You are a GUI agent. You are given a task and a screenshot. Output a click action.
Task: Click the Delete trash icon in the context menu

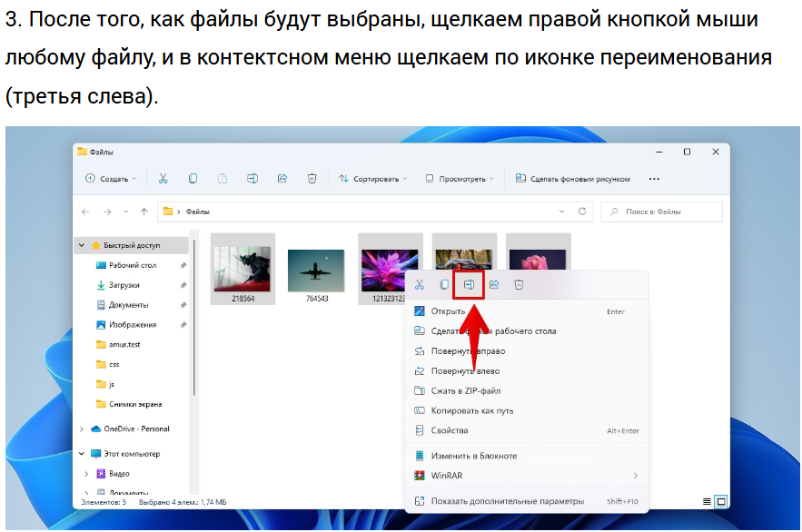point(519,285)
